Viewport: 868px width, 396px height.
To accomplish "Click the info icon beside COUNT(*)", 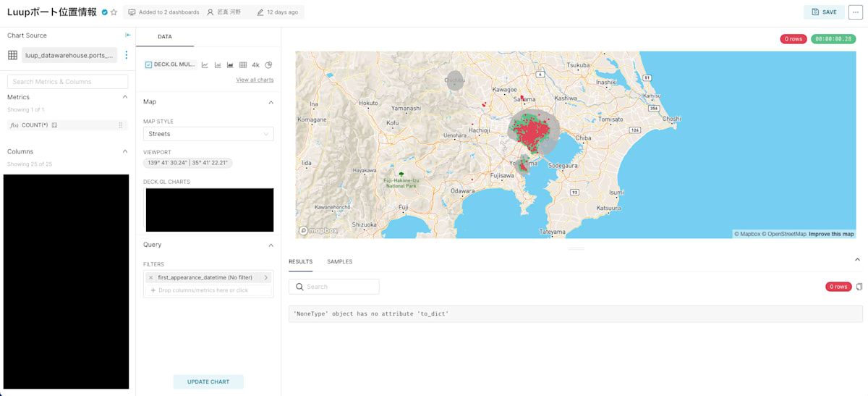I will pos(54,125).
